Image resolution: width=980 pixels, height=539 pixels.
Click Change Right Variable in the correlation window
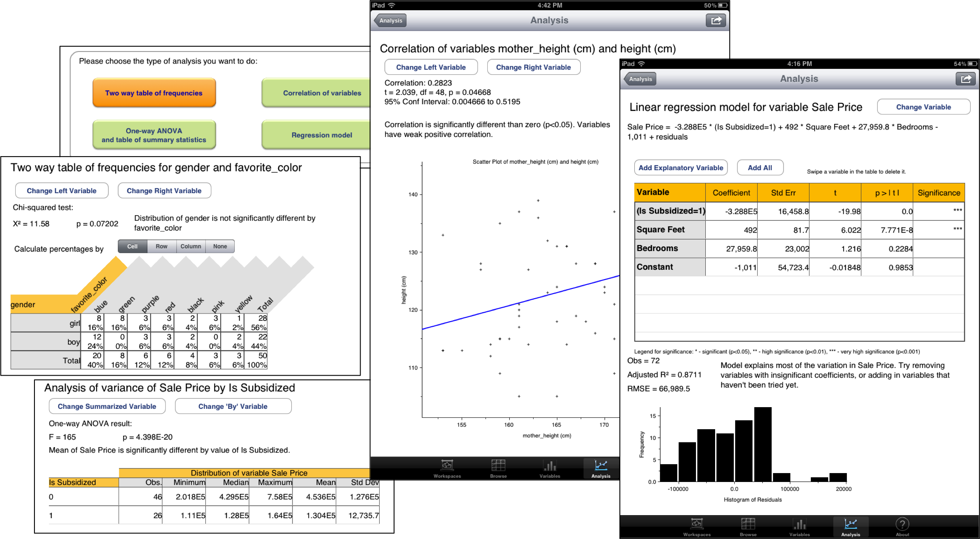(x=534, y=67)
